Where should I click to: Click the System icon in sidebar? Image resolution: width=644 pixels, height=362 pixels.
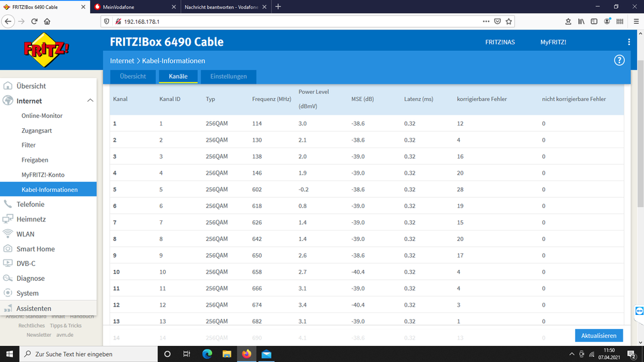pos(8,292)
